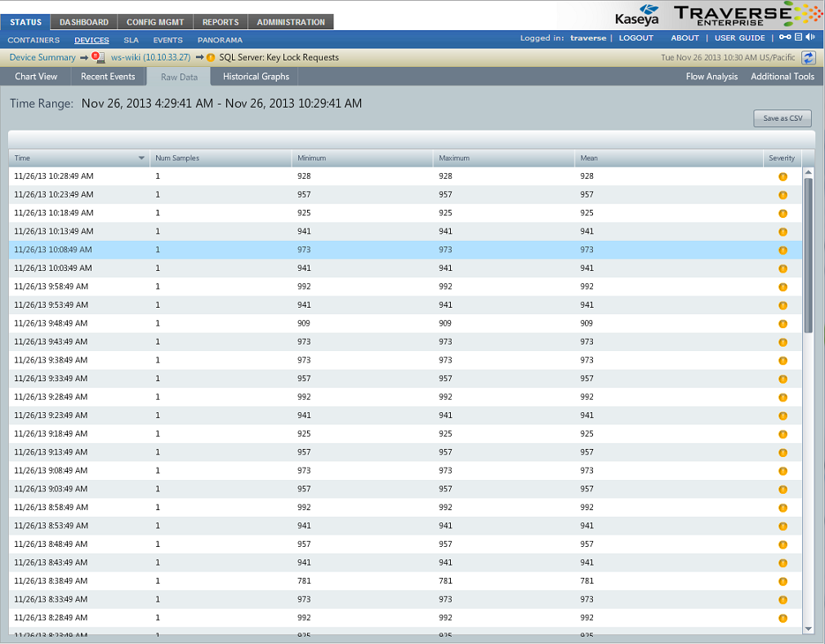Click orange status icon before SQL Server test
825x644 pixels.
[x=211, y=58]
